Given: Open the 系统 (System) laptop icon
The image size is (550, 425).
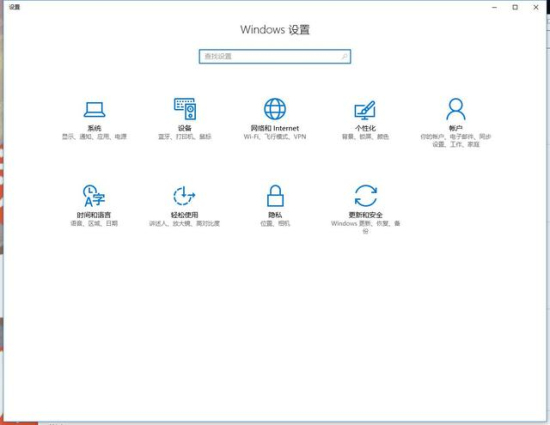Looking at the screenshot, I should 94,109.
